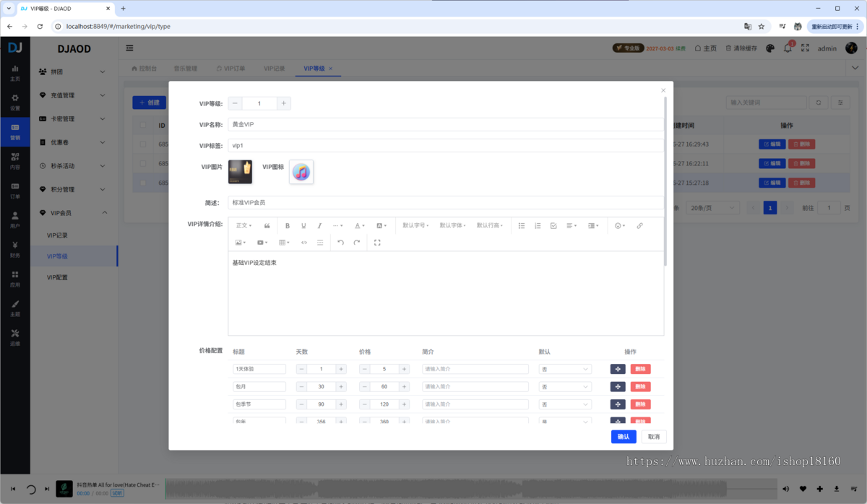Apply underline in the detail editor
867x504 pixels.
click(x=303, y=226)
